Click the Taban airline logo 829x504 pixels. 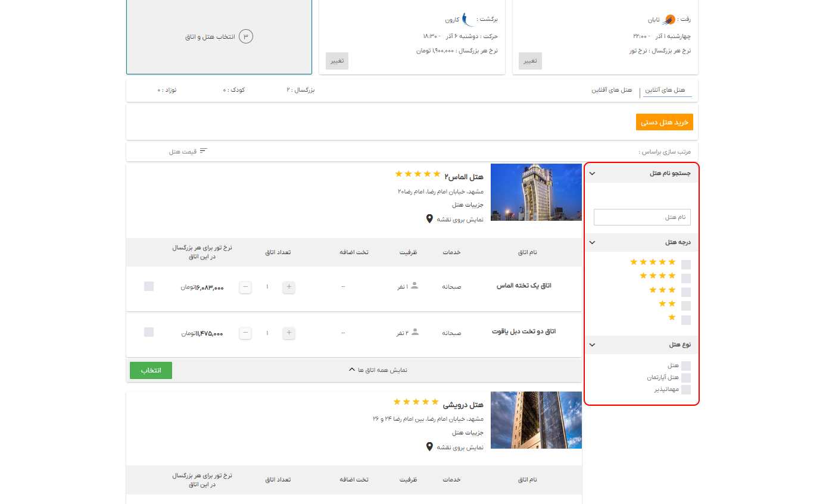pyautogui.click(x=669, y=19)
